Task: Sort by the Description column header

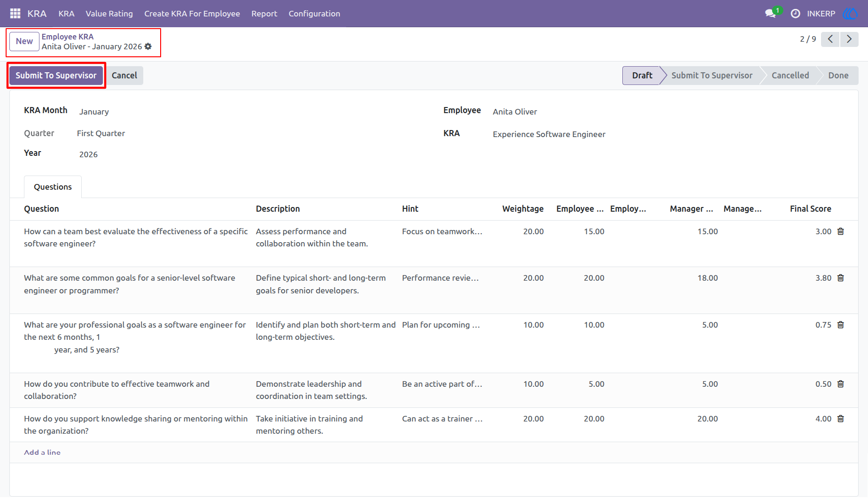Action: [278, 209]
